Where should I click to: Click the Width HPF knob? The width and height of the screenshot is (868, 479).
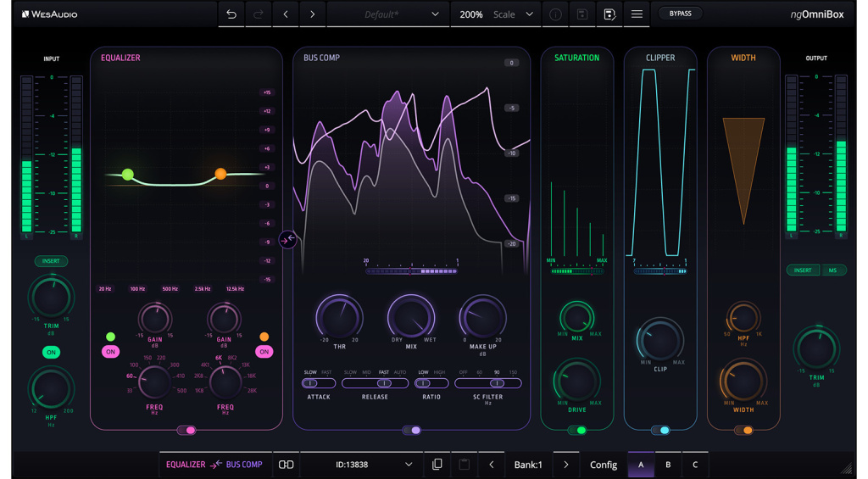point(743,318)
